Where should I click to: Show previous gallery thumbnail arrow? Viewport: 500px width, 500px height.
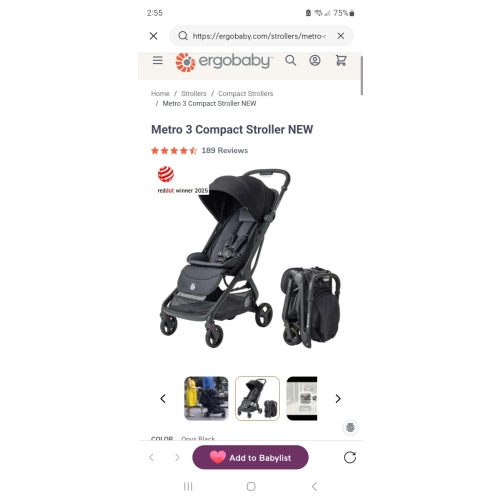(163, 398)
